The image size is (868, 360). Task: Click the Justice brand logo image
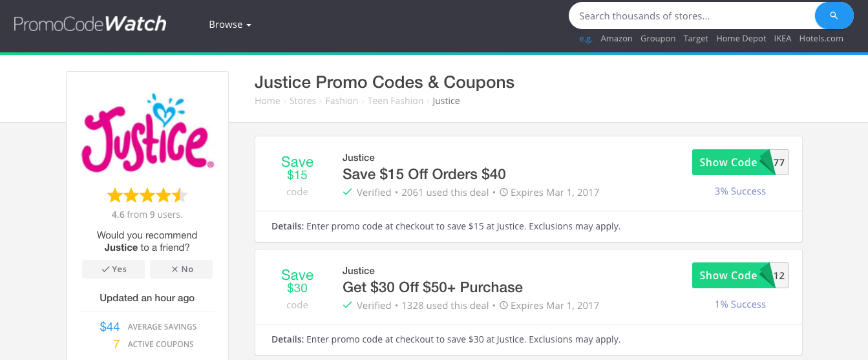click(147, 132)
